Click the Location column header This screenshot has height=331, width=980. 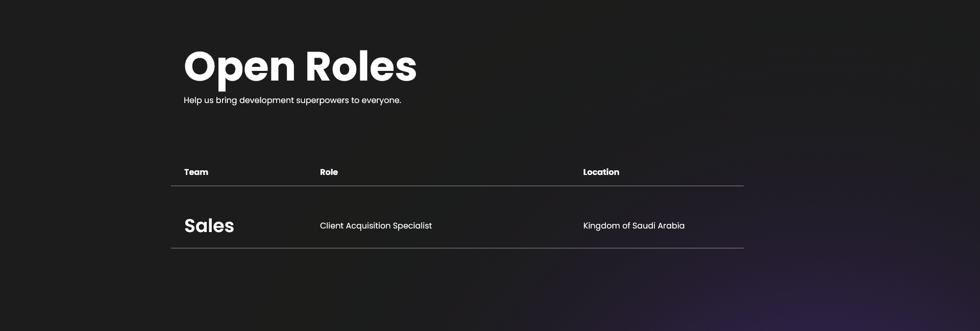(x=601, y=172)
